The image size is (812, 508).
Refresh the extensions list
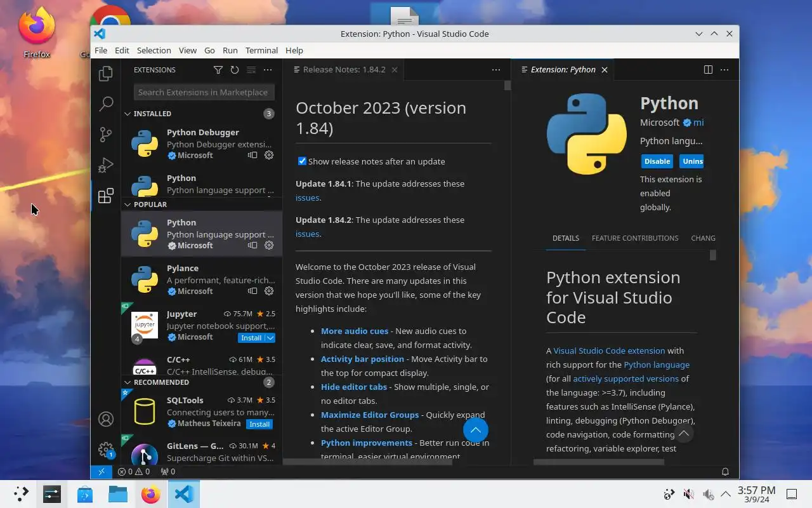[235, 70]
